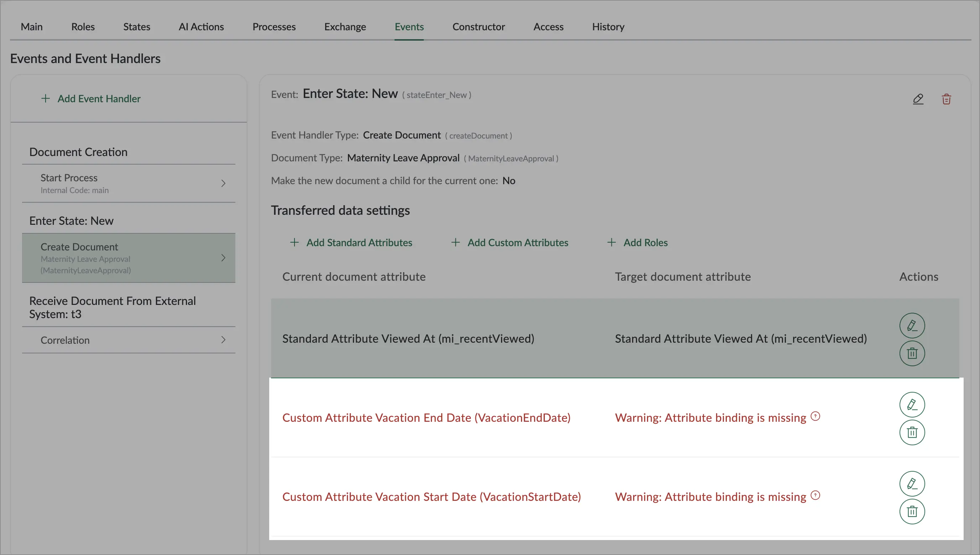Screen dimensions: 980x555
Task: Delete the Enter State: New event handler
Action: 947,99
